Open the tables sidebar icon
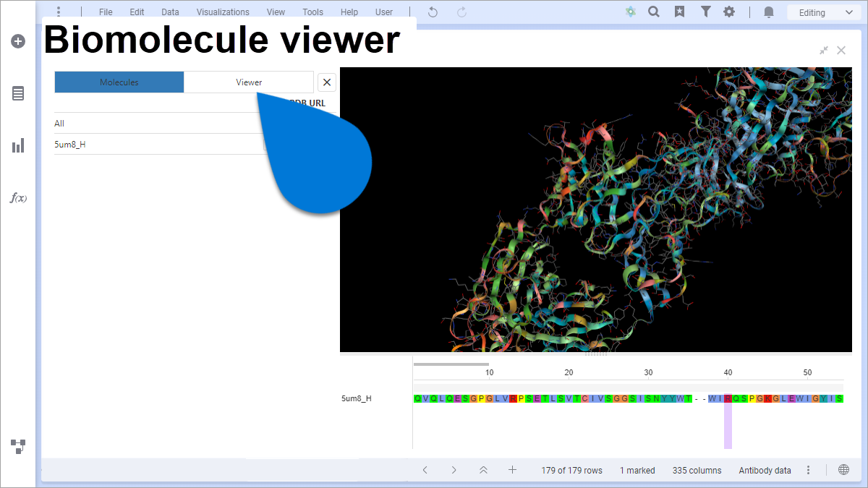The width and height of the screenshot is (868, 488). (x=17, y=93)
